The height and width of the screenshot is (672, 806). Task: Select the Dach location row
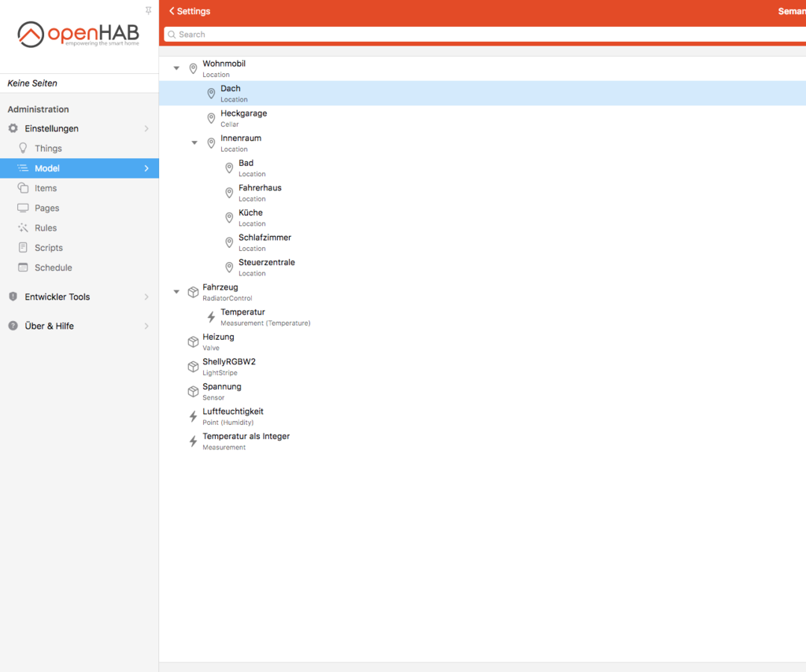coord(482,93)
